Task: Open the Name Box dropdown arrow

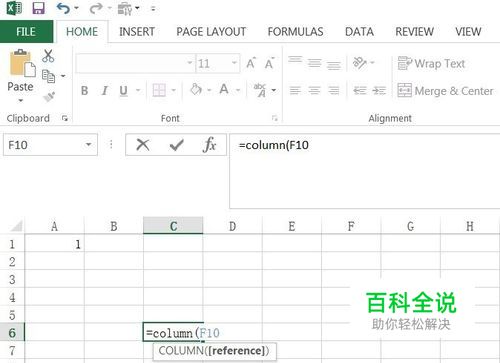Action: pyautogui.click(x=88, y=145)
